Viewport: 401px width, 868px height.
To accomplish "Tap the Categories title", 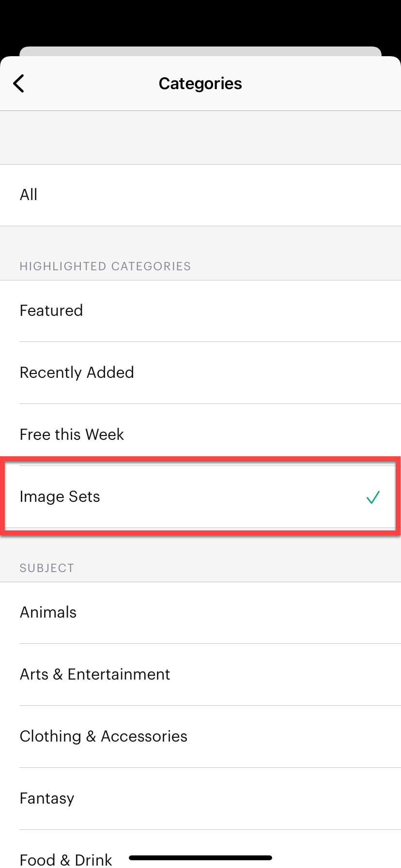I will [200, 83].
